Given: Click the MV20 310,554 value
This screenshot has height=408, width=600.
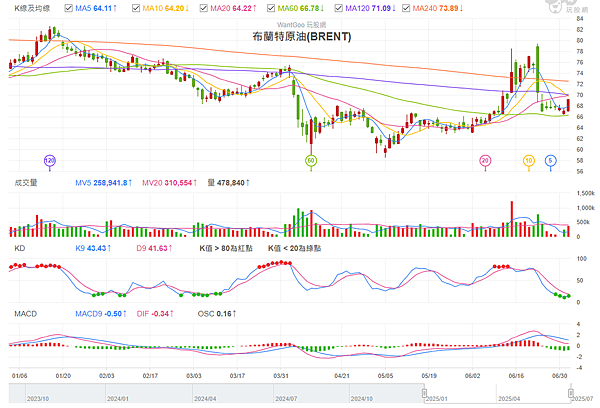Looking at the screenshot, I should pyautogui.click(x=170, y=183).
